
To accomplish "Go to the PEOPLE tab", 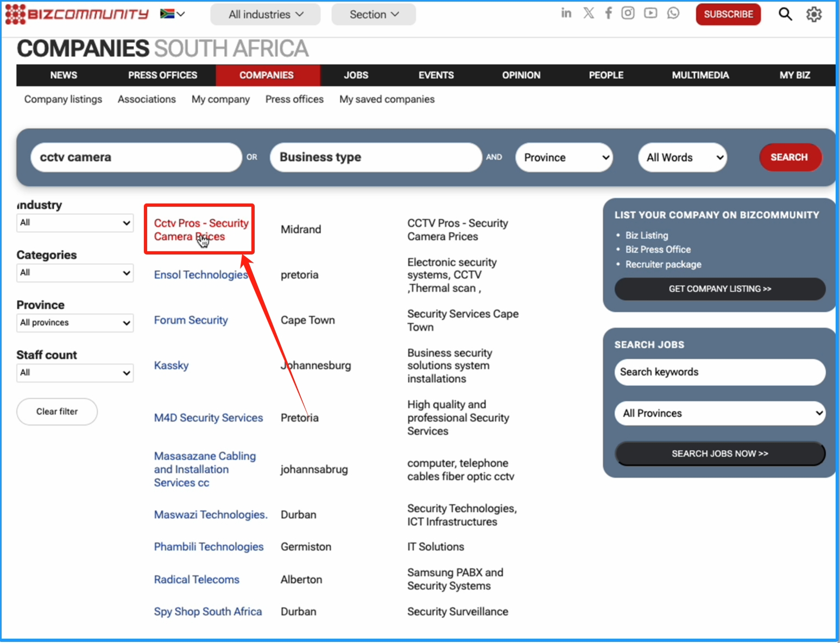I will click(606, 75).
